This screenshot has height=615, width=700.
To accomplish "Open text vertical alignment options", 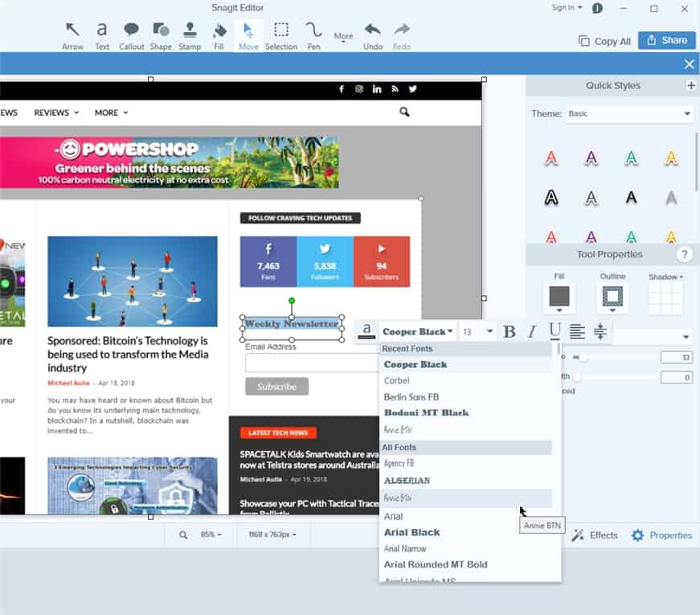I will [x=600, y=331].
